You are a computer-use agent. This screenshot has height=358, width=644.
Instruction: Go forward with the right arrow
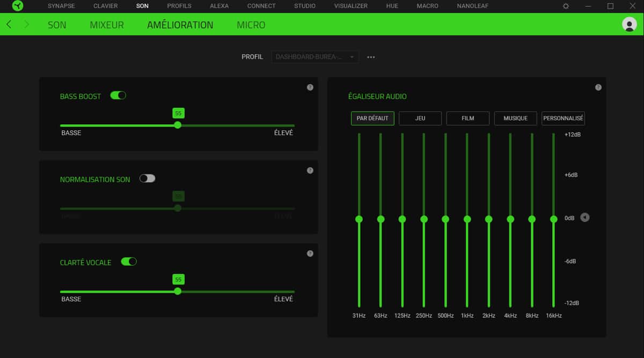click(x=27, y=25)
